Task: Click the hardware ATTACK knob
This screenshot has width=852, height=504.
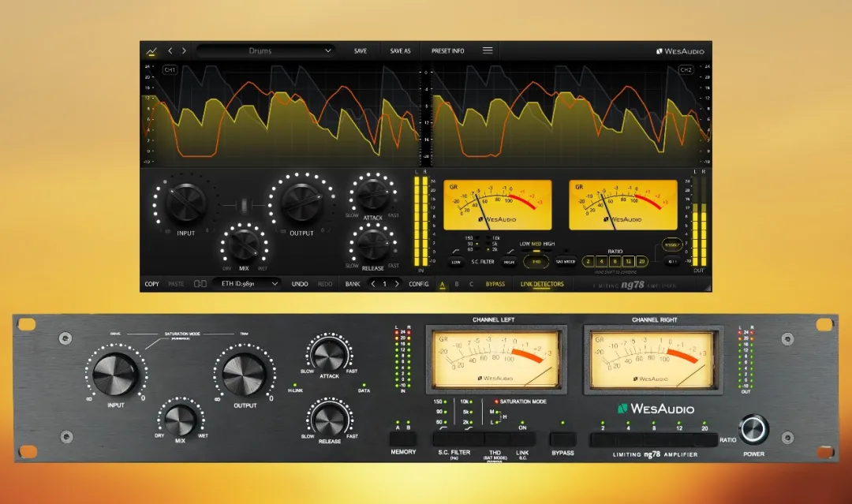Action: click(x=329, y=355)
